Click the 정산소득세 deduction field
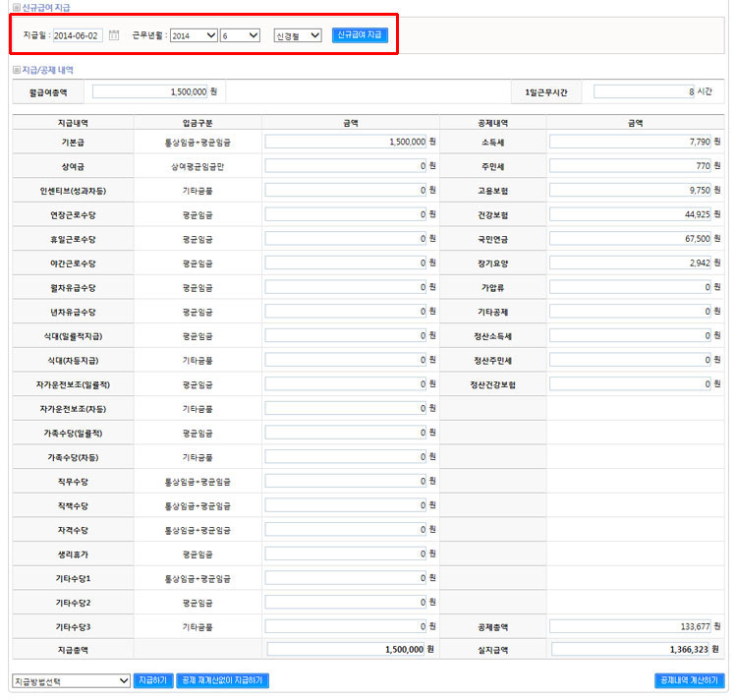This screenshot has width=737, height=700. [x=630, y=335]
